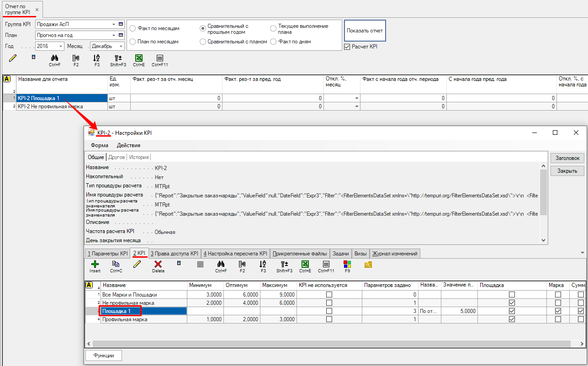This screenshot has width=588, height=366.
Task: Click the yellow folder search icon
Action: click(368, 264)
